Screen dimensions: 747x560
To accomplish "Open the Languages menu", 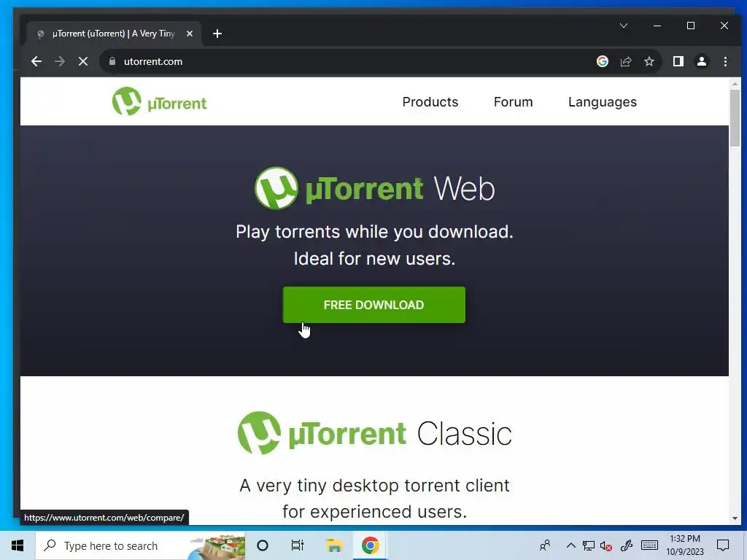I will (x=602, y=102).
